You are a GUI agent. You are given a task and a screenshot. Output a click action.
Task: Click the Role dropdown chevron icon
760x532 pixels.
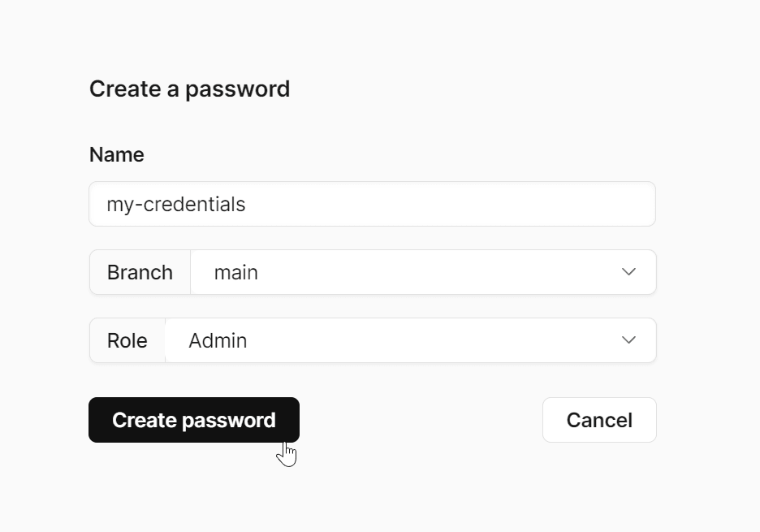628,340
